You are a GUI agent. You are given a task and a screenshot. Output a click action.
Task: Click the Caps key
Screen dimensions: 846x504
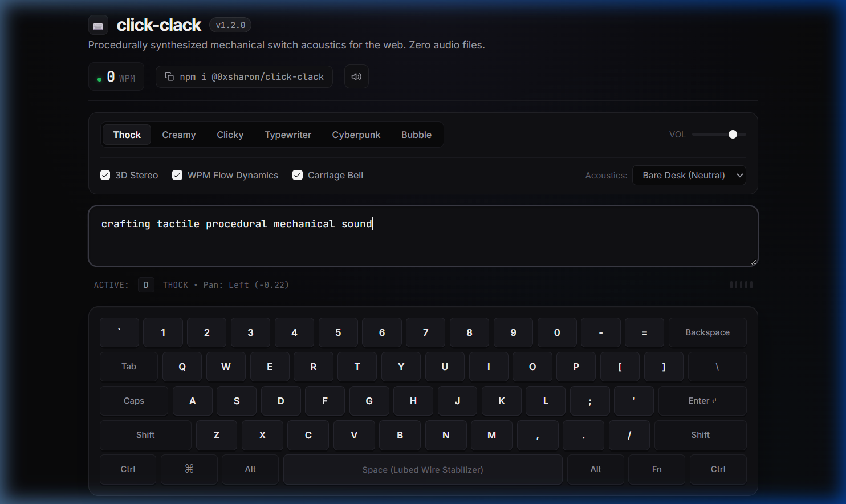point(134,401)
